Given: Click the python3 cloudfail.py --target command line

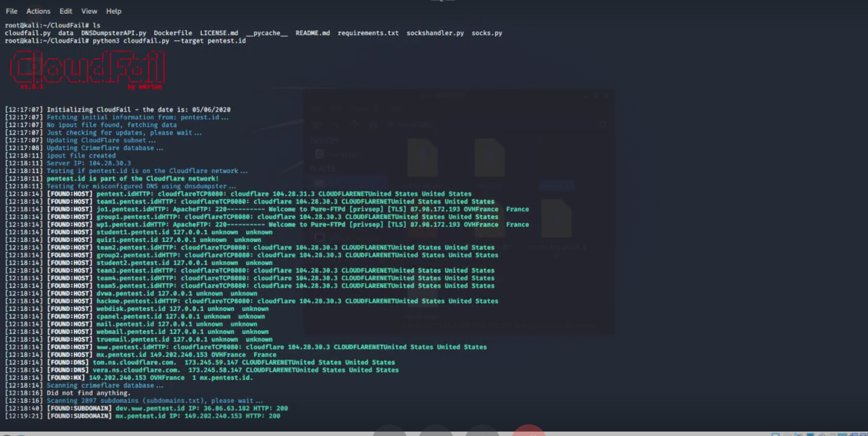Looking at the screenshot, I should 125,41.
